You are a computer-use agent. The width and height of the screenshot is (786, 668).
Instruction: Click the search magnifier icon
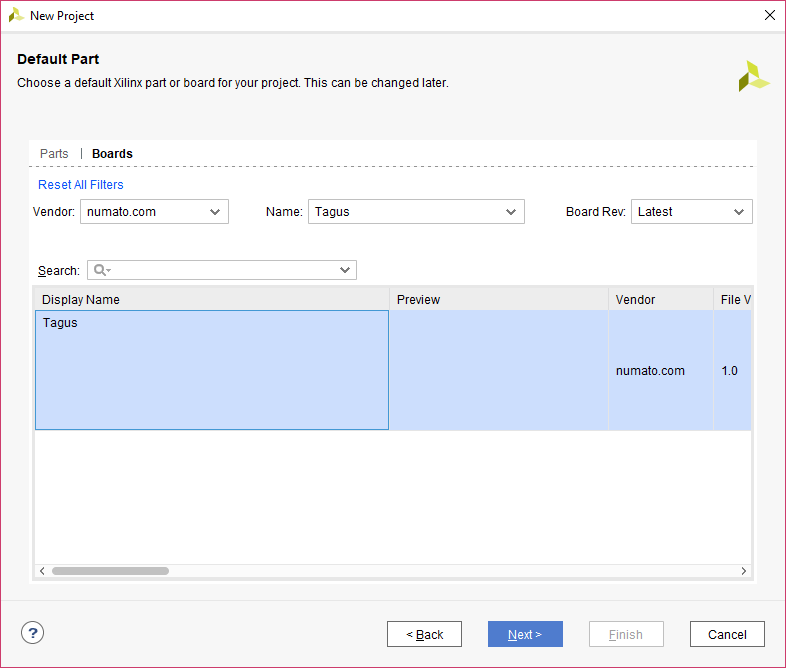[x=100, y=270]
